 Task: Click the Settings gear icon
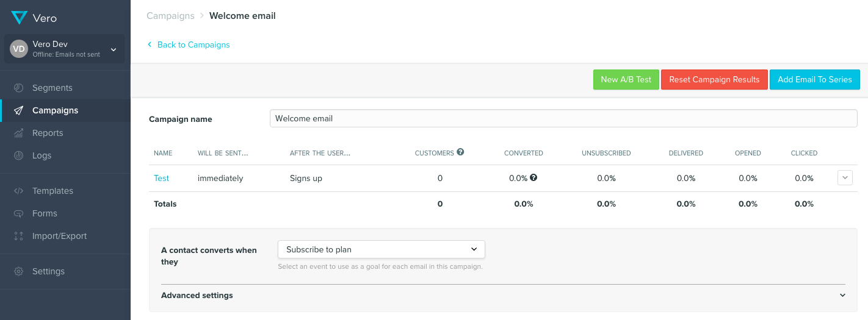click(x=19, y=271)
